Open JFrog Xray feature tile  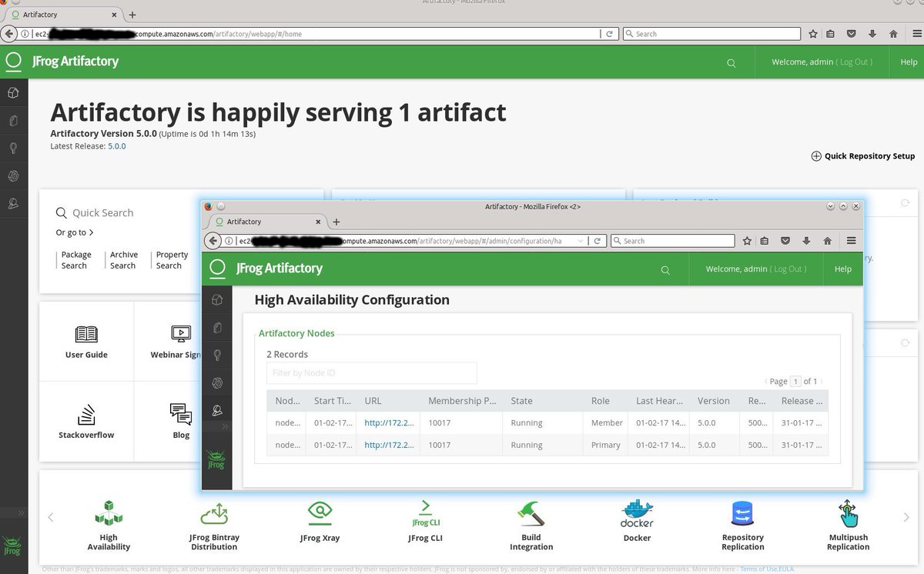[320, 521]
